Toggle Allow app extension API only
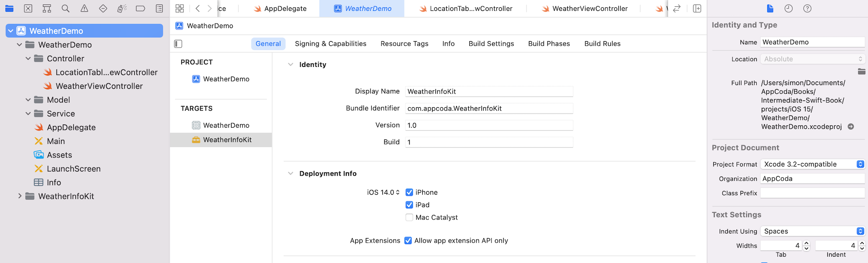Screen dimensions: 868x263 pyautogui.click(x=408, y=241)
